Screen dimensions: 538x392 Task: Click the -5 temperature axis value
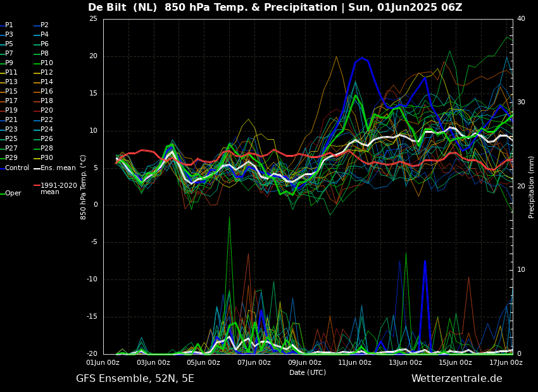(x=94, y=242)
